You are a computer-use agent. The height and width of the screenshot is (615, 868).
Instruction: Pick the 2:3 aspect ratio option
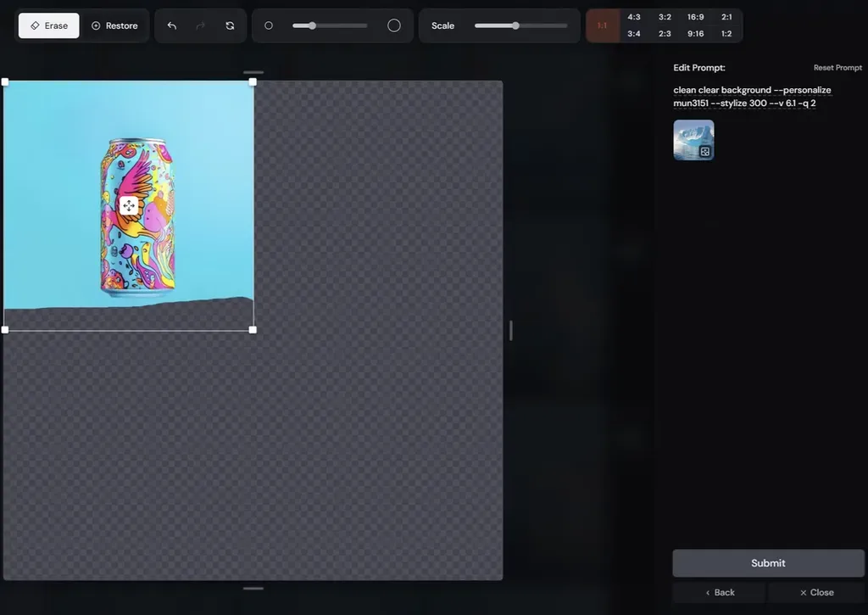665,34
